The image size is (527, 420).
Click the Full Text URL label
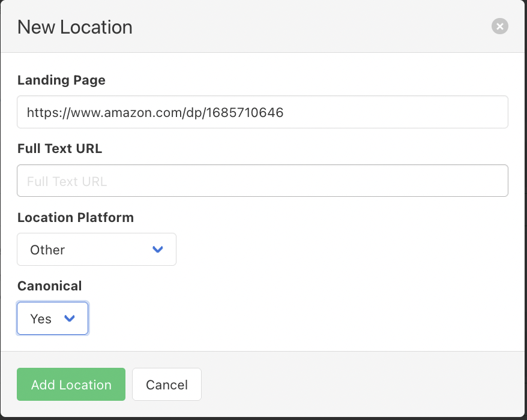pos(59,149)
